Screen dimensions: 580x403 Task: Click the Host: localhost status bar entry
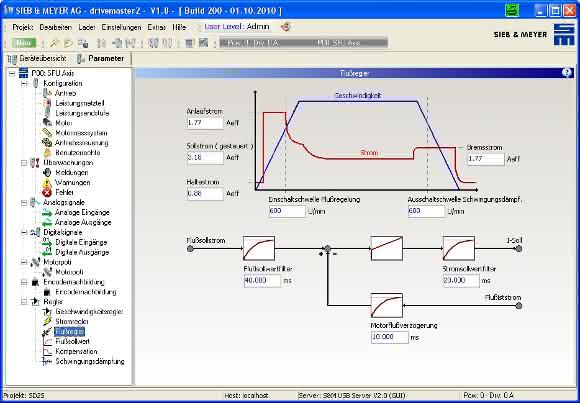(246, 396)
